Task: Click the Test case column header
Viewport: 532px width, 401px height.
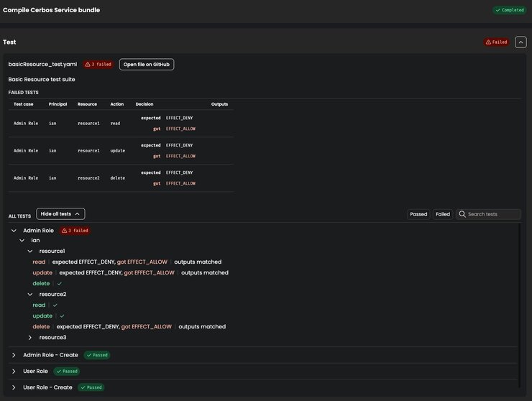Action: click(24, 104)
